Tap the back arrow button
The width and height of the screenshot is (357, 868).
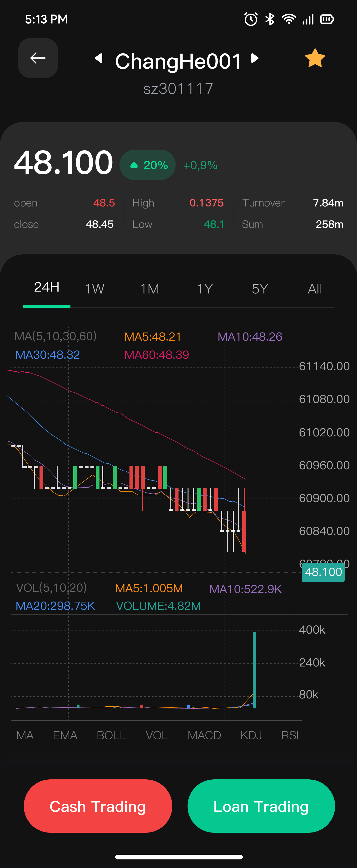click(38, 58)
